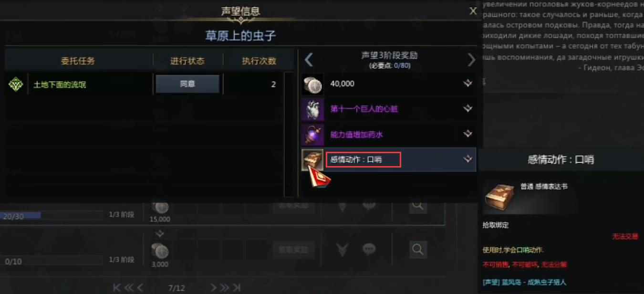Click the silver coin 40,000 reward icon
This screenshot has height=294, width=644.
[312, 84]
